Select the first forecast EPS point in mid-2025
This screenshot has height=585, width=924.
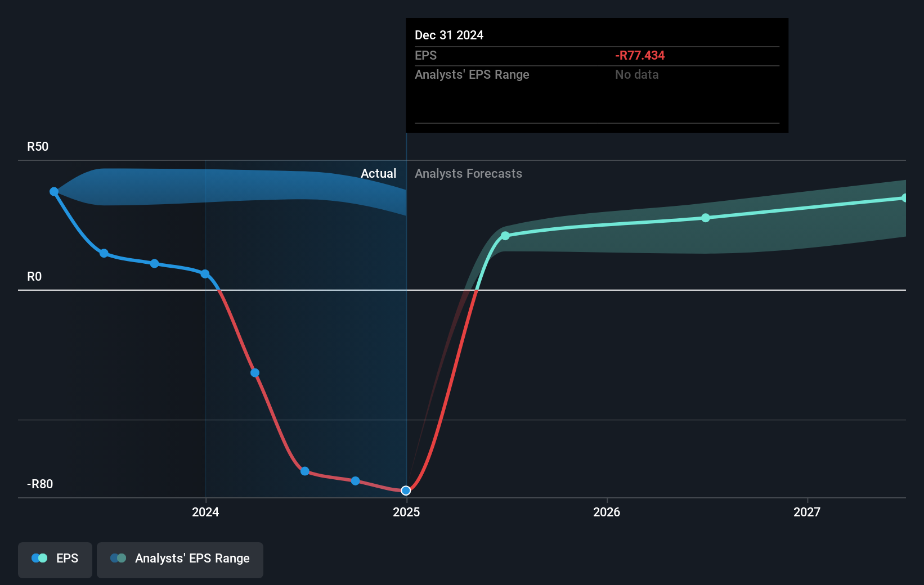coord(505,236)
